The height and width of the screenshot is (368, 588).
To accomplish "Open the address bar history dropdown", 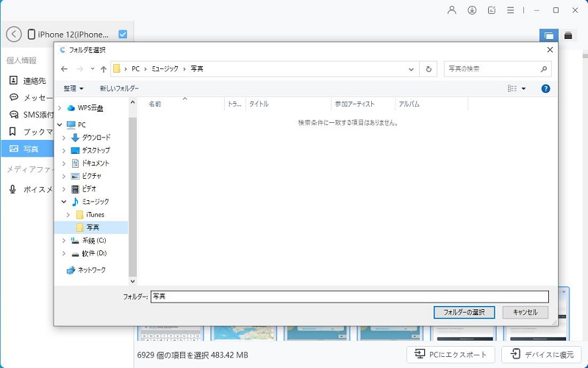I will [412, 69].
